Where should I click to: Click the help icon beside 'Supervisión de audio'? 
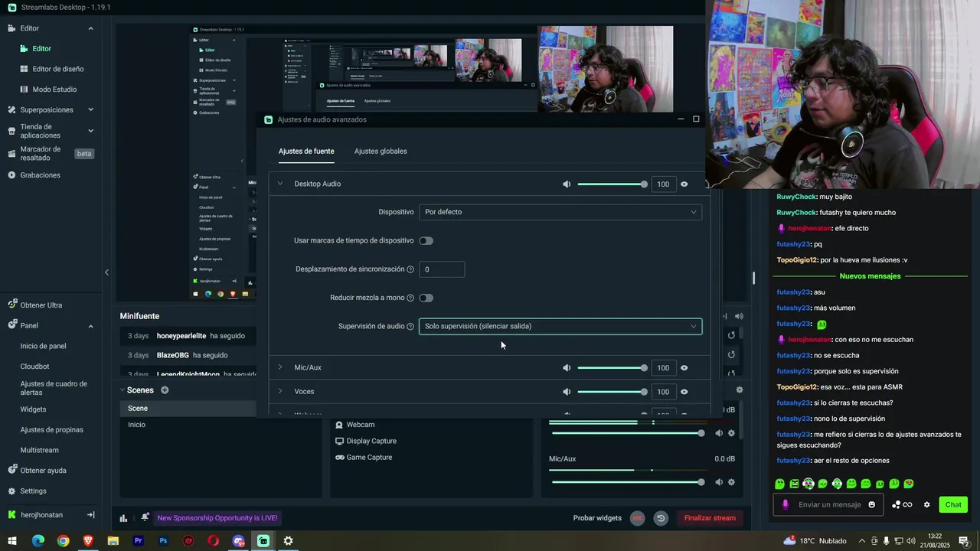(x=410, y=327)
